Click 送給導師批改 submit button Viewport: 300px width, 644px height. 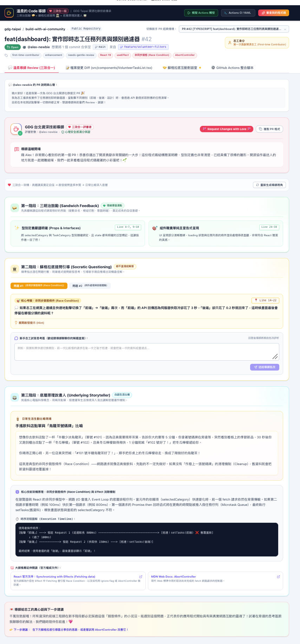(x=265, y=367)
